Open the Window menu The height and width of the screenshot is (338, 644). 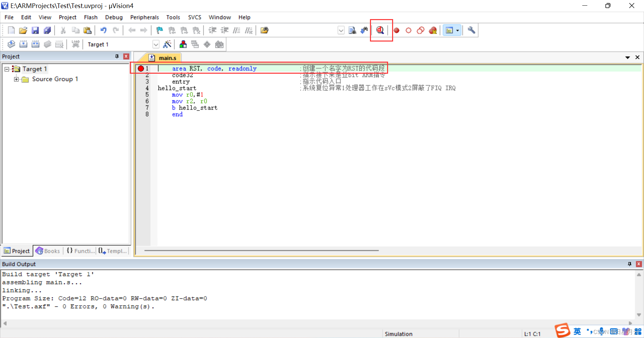pos(220,17)
